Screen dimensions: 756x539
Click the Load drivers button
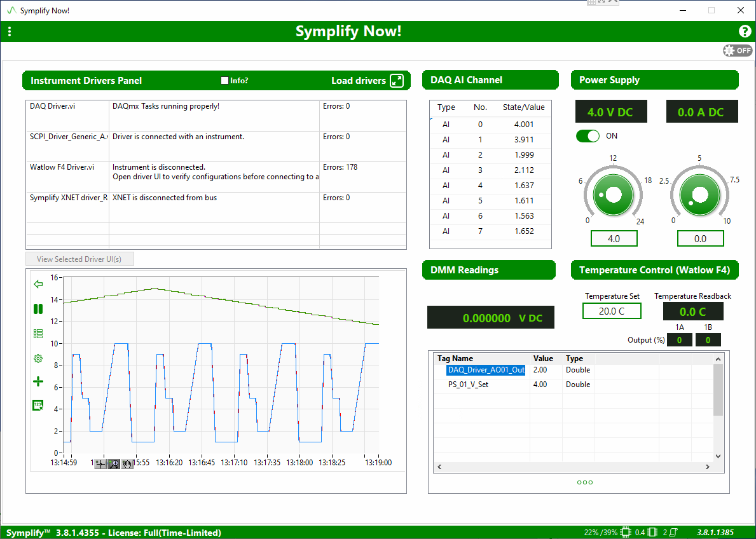[361, 81]
